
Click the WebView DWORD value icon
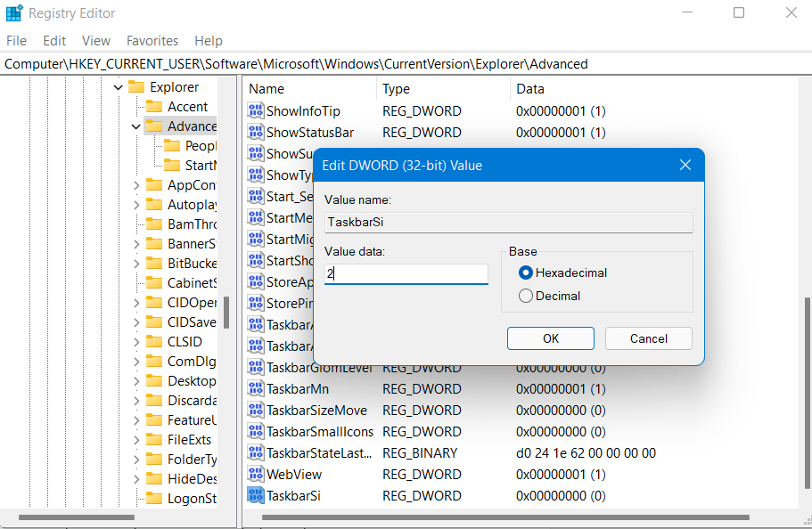[x=256, y=475]
